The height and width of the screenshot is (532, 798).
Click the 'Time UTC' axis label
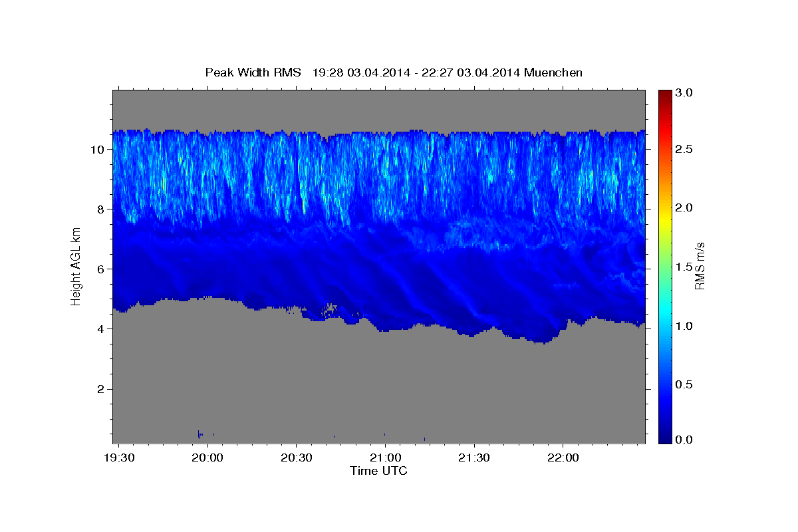tap(378, 471)
